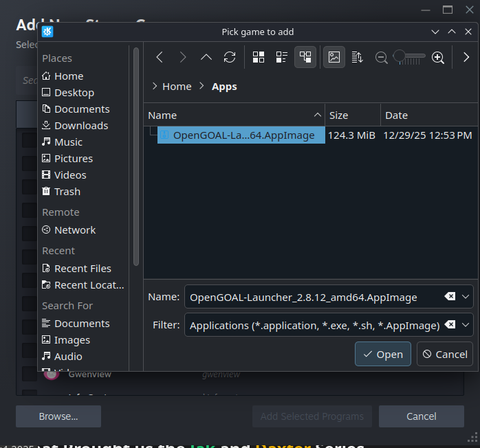Open the sorting options menu
Viewport: 480px width, 448px height.
[x=357, y=58]
